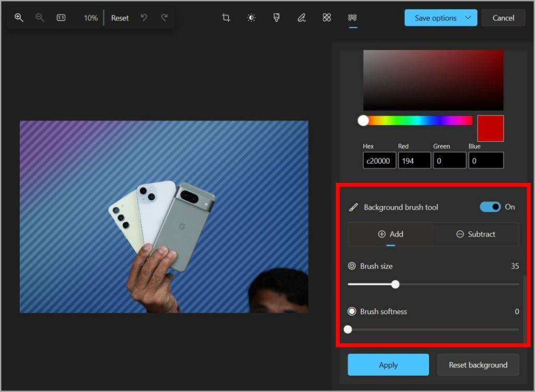The image size is (535, 392).
Task: Click the Brush size slider handle
Action: (x=395, y=284)
